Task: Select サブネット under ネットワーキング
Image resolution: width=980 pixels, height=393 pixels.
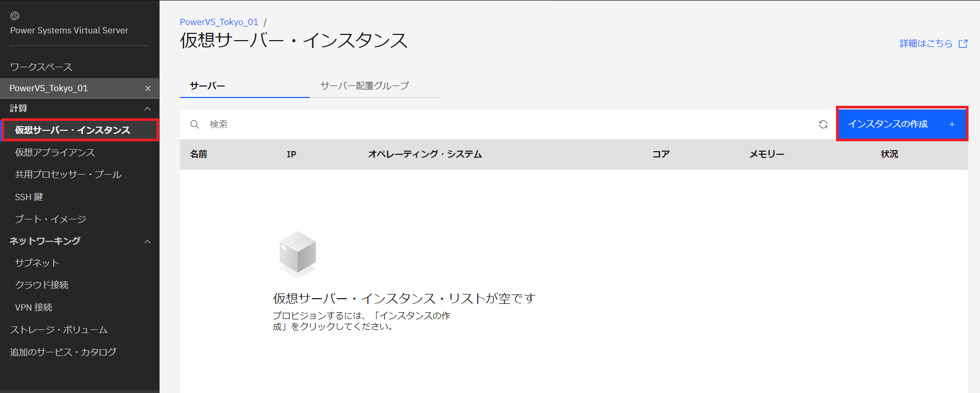Action: tap(37, 263)
